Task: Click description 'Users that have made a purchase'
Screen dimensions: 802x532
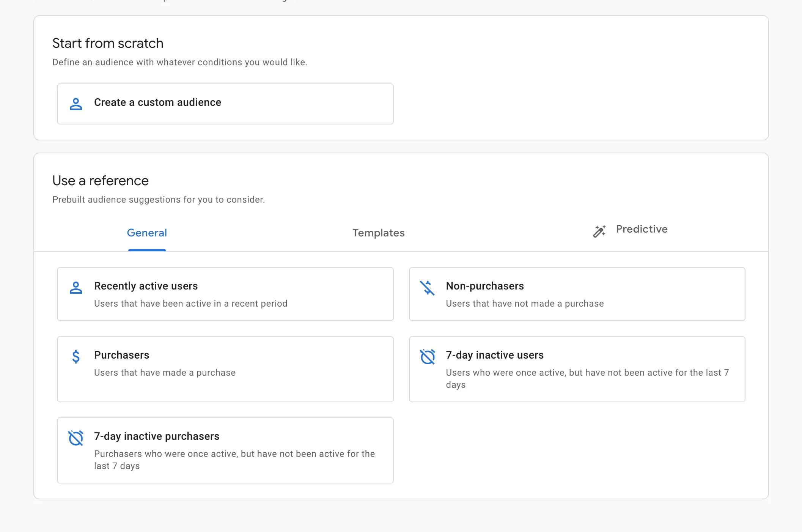Action: click(165, 373)
